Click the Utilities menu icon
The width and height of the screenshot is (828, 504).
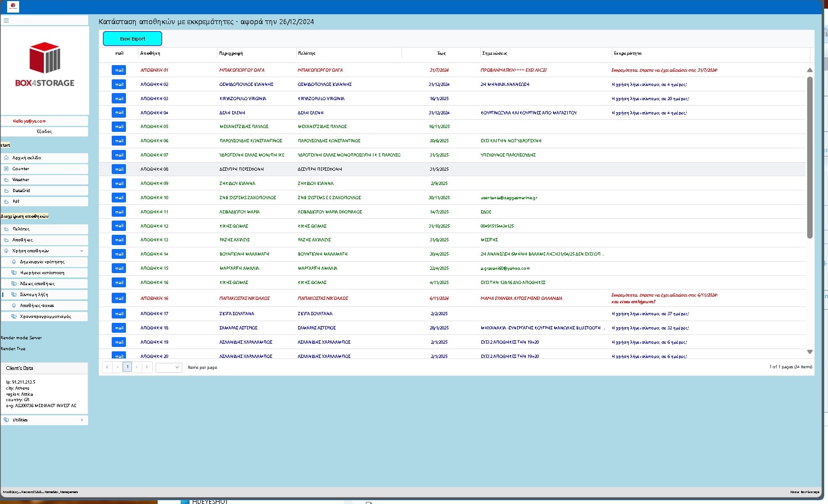[x=7, y=420]
